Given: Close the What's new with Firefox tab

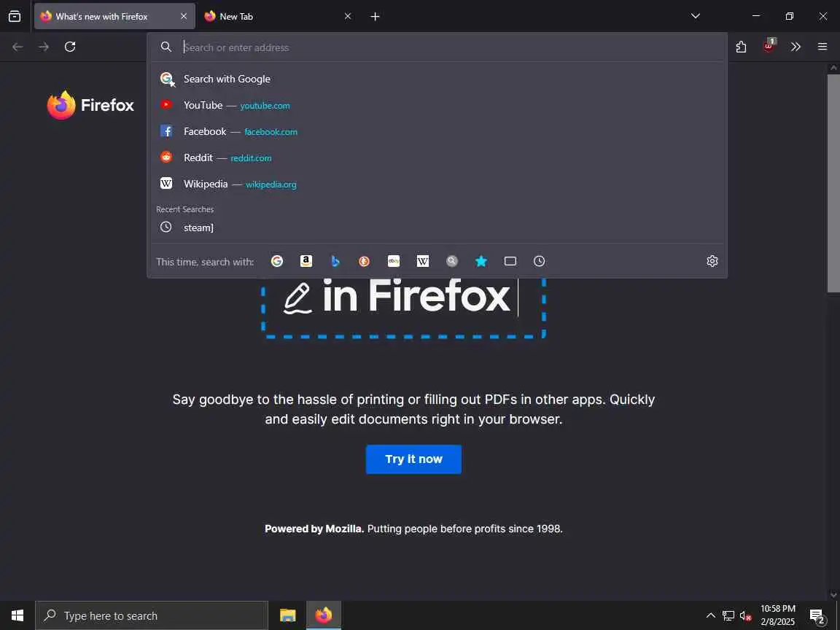Looking at the screenshot, I should pyautogui.click(x=184, y=16).
